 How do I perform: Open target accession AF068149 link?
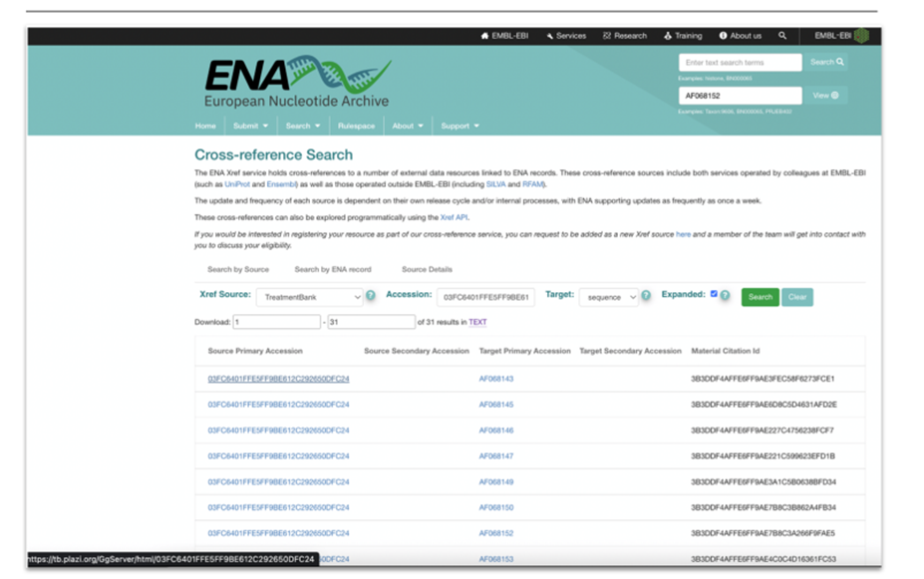point(496,481)
